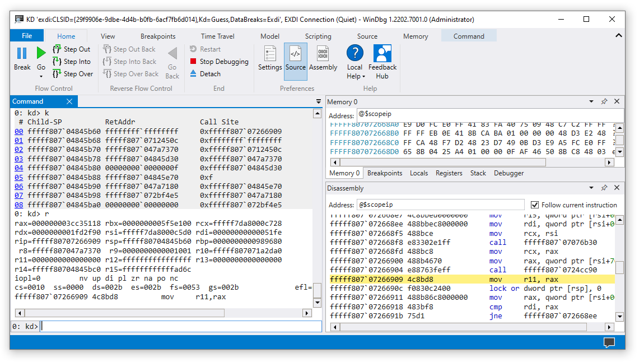This screenshot has height=362, width=644.
Task: Click the Step Out icon
Action: 58,49
